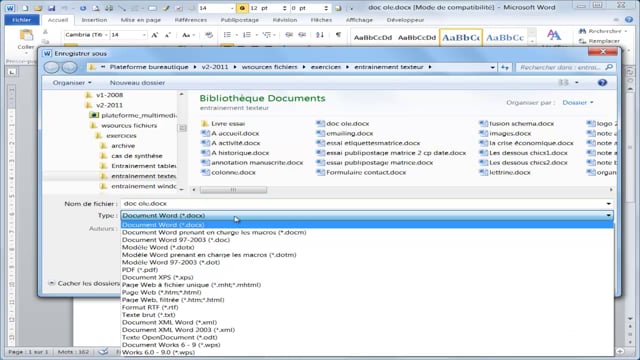Click the Nouveau dossier button

(137, 83)
